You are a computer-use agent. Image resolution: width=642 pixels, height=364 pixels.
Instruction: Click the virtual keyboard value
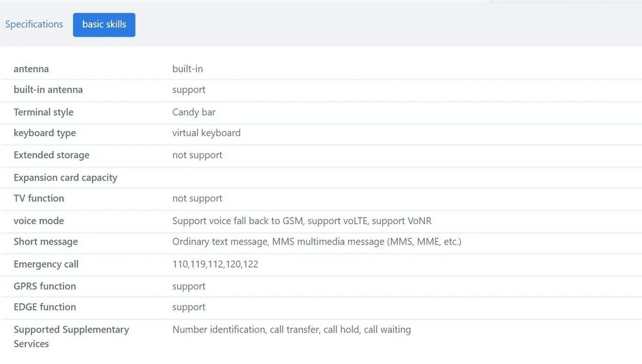[x=206, y=134]
